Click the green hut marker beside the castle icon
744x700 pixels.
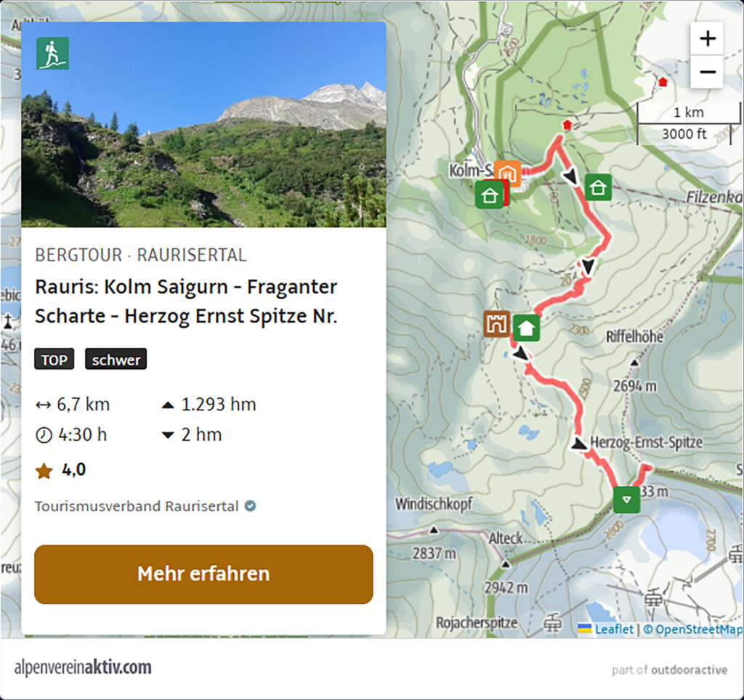pos(526,327)
